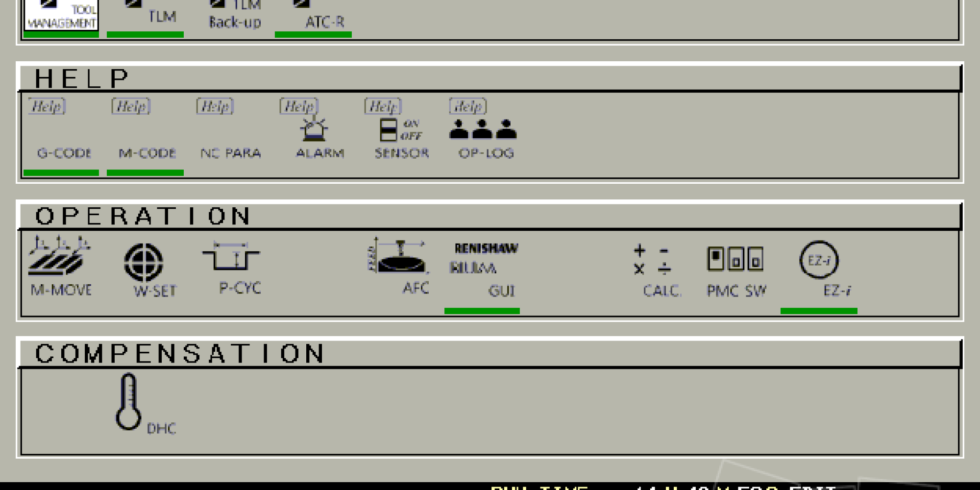Open the TLM tool icon
980x490 pixels.
click(x=146, y=15)
